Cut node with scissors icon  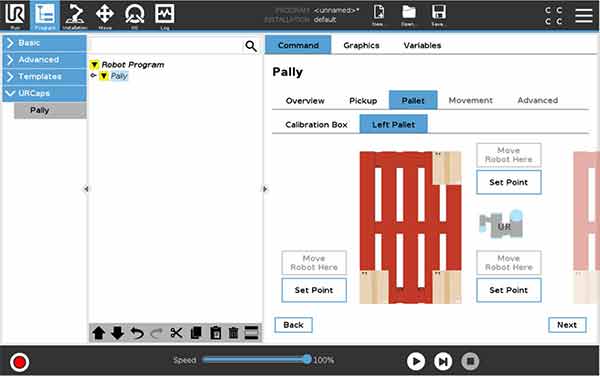point(176,333)
